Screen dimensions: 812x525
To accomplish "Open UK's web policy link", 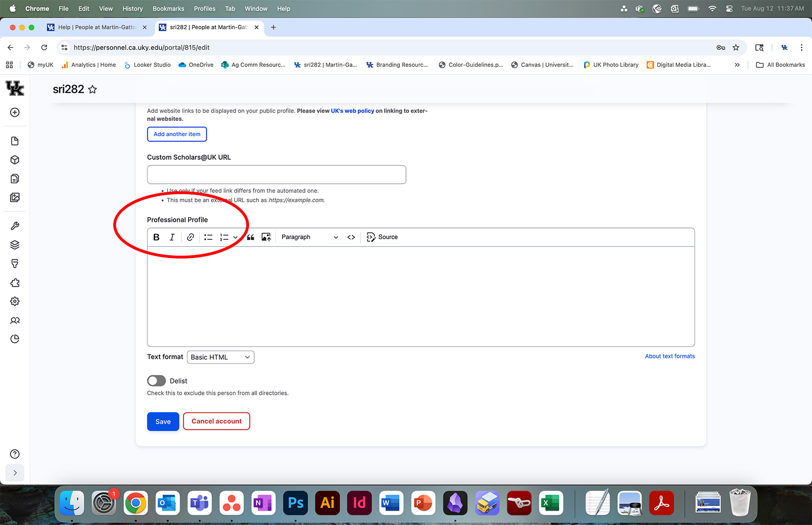I will 352,111.
